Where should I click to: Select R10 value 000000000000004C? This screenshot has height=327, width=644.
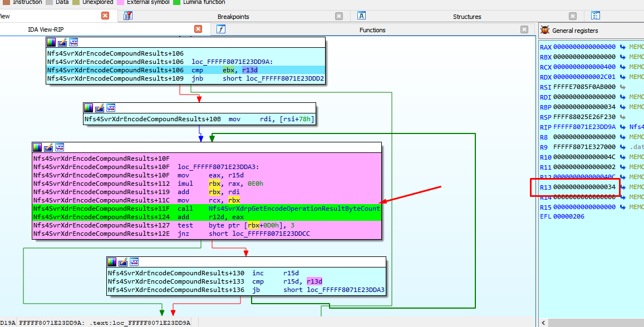(584, 157)
